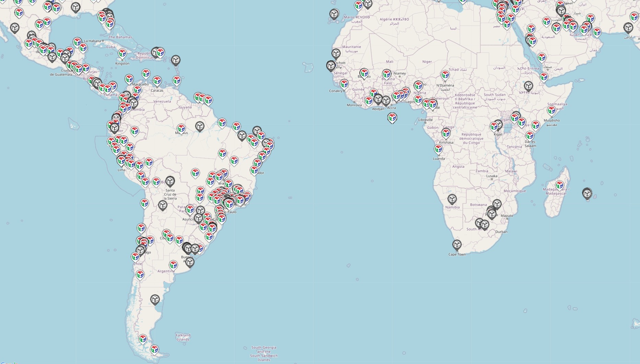Select the gray marker in Ethiopia
Image resolution: width=640 pixels, height=364 pixels.
(x=528, y=86)
